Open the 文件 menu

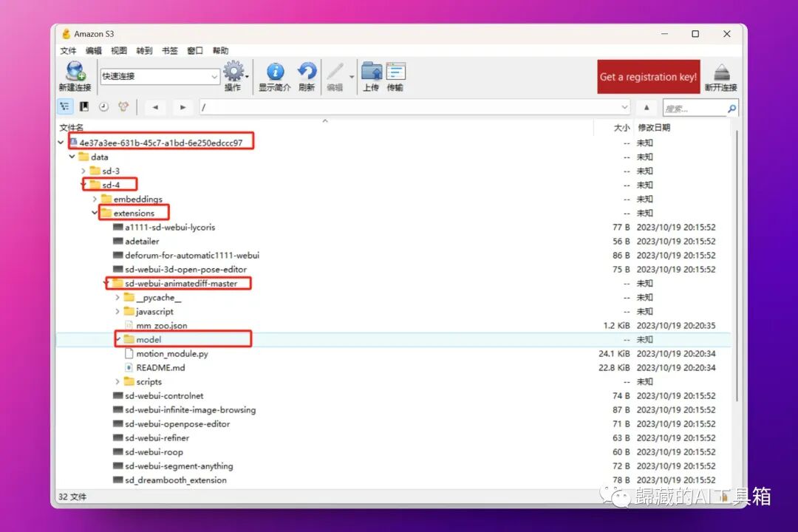click(x=68, y=50)
